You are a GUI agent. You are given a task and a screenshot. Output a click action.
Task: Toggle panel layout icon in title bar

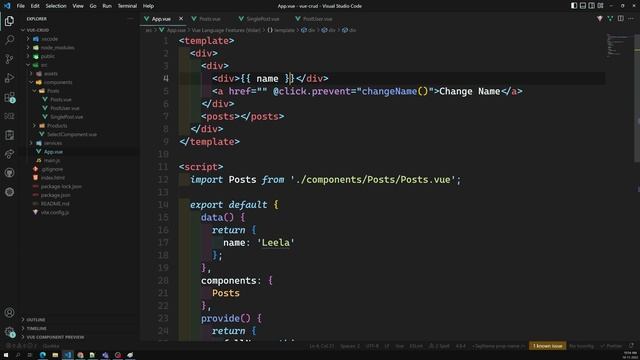583,6
